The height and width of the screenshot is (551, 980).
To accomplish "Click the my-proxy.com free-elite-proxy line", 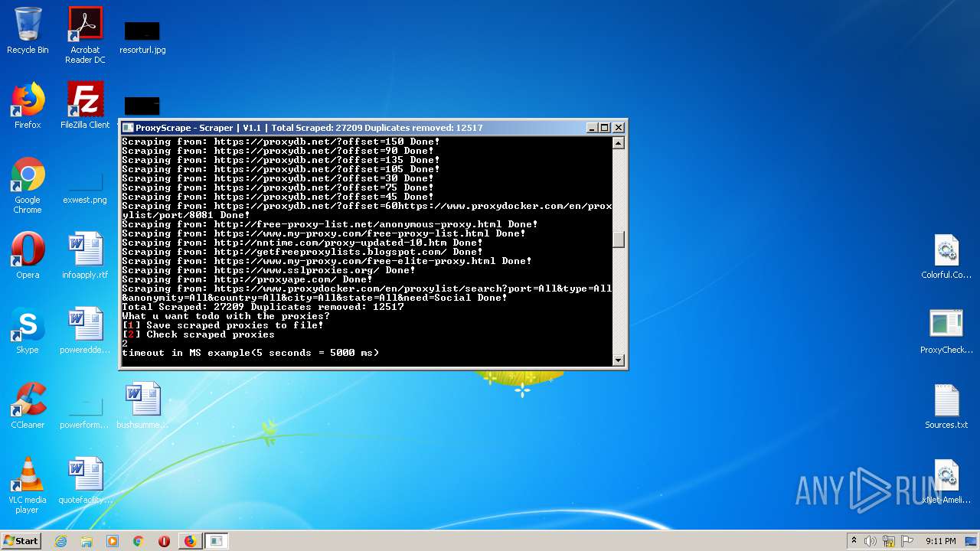I will click(x=327, y=261).
